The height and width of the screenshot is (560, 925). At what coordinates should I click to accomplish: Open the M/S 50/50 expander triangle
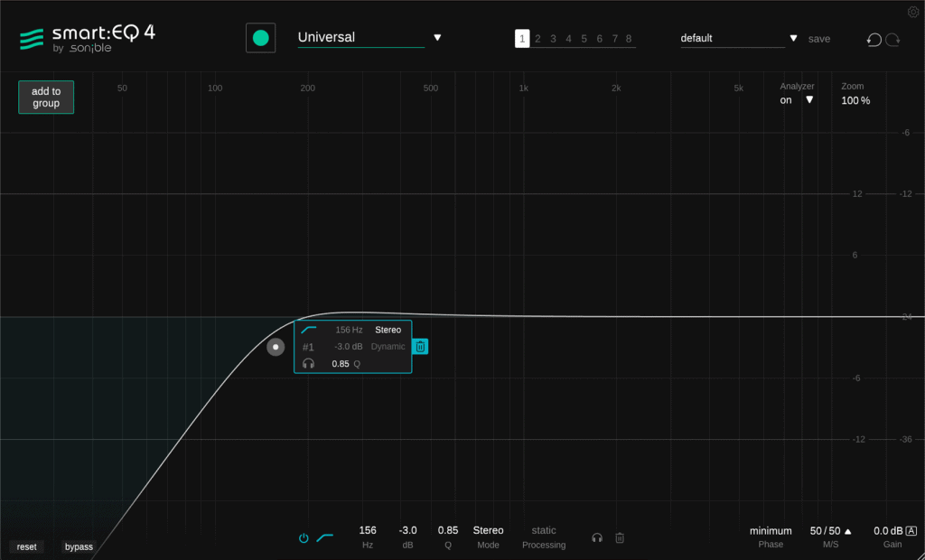846,530
